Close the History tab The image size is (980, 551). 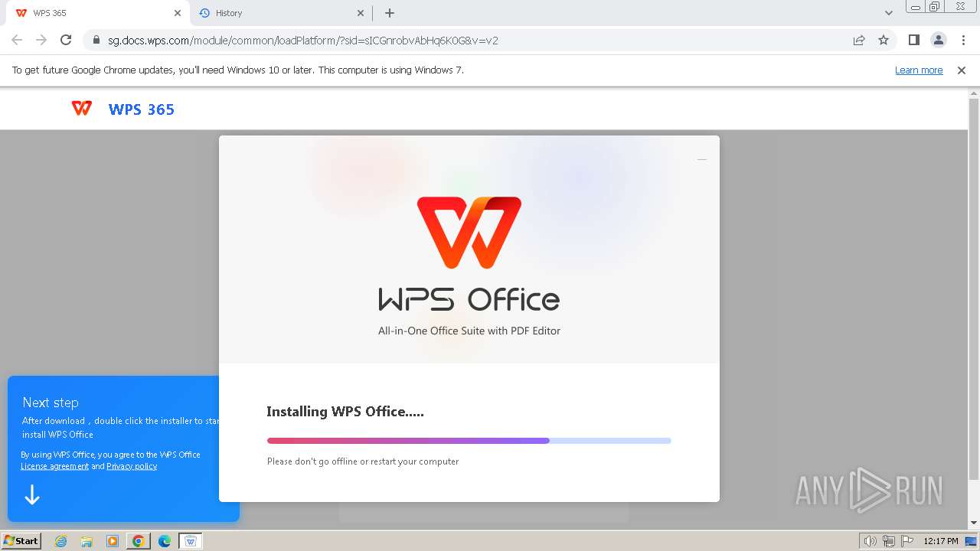pyautogui.click(x=361, y=13)
